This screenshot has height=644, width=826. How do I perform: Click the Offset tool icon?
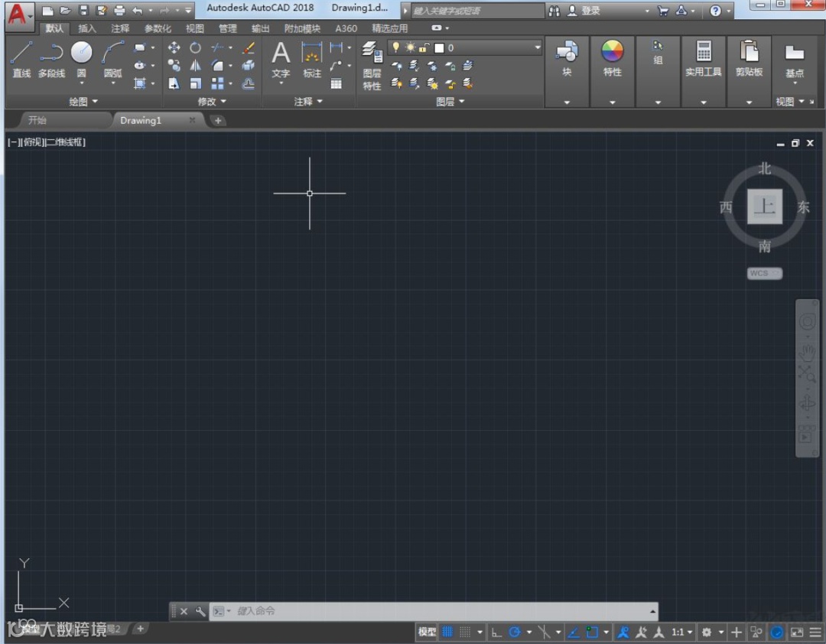click(x=249, y=83)
